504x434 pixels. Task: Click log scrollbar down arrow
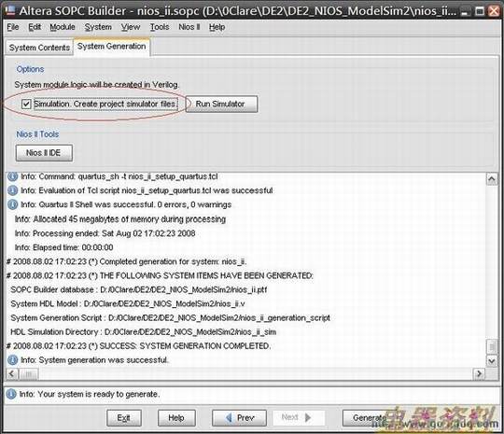[492, 360]
